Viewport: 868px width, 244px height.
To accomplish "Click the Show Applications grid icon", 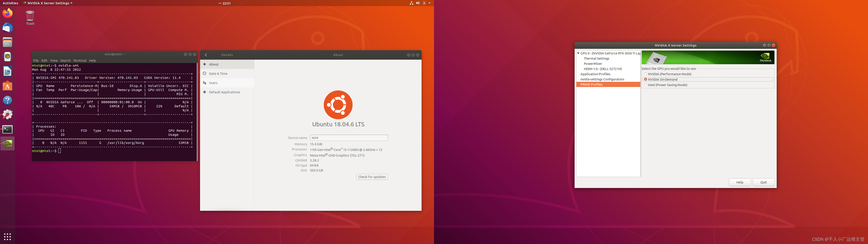I will (7, 237).
